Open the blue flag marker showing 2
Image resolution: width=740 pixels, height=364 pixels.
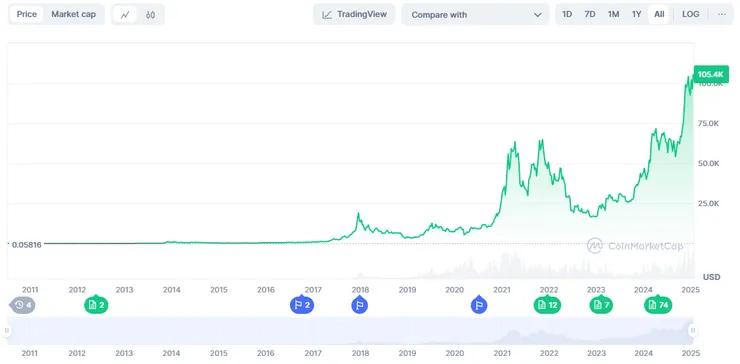point(302,305)
